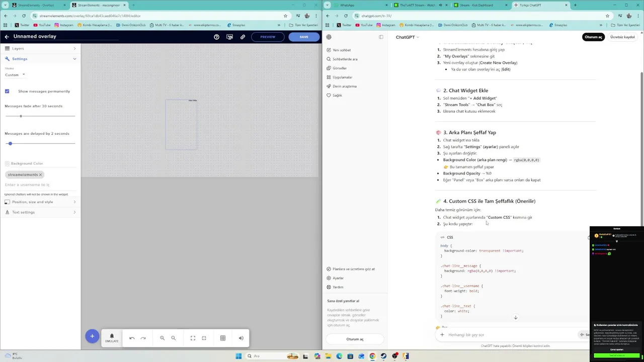Click the expand-to-fullscreen icon in the bottom toolbar
The height and width of the screenshot is (362, 644).
point(193,338)
